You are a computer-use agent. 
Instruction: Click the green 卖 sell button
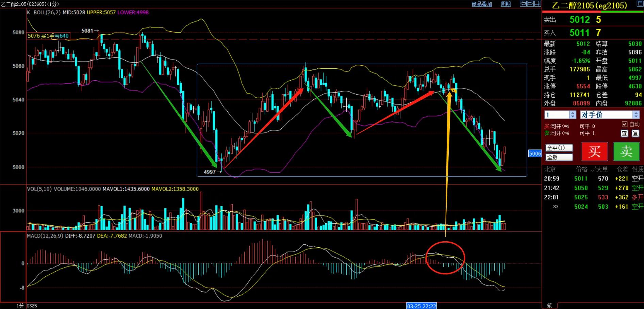pos(626,151)
